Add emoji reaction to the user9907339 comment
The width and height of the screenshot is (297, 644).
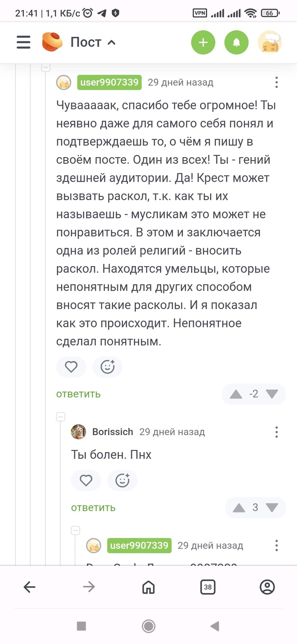[x=108, y=367]
